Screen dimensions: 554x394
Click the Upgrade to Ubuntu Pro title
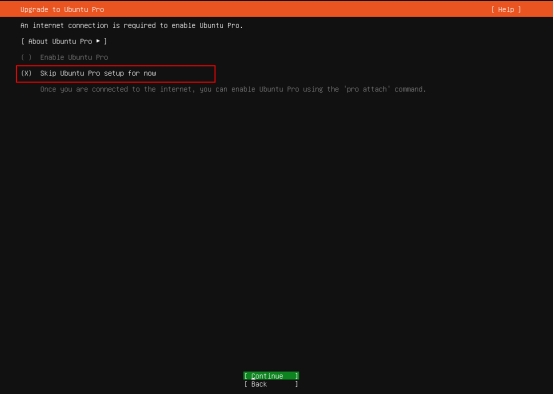[62, 10]
